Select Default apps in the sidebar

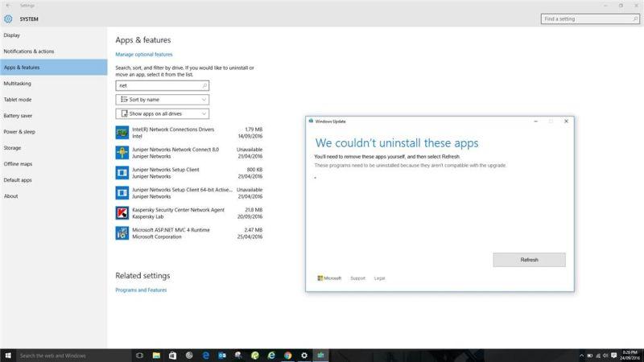point(53,179)
